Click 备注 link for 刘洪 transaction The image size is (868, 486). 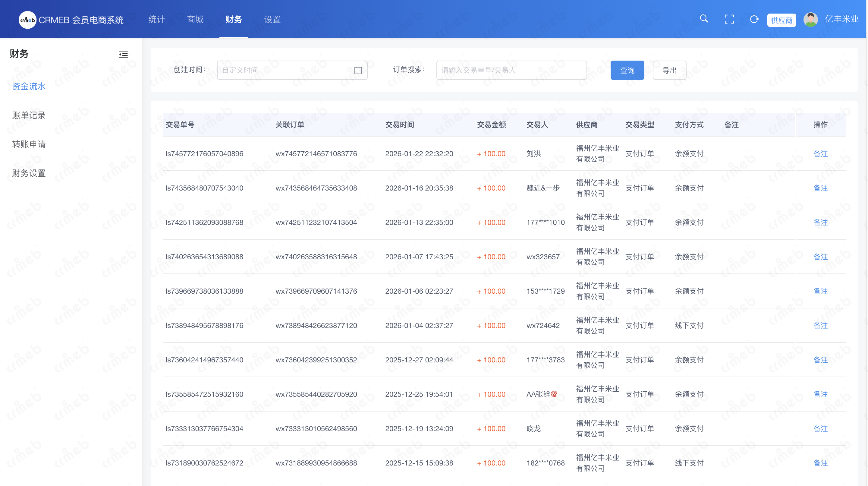pyautogui.click(x=820, y=154)
